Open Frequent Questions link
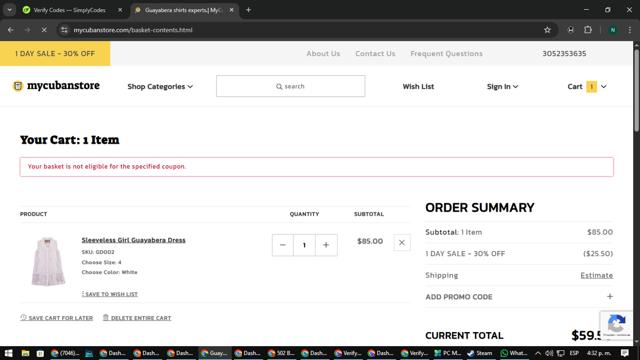Viewport: 640px width, 360px height. tap(447, 53)
